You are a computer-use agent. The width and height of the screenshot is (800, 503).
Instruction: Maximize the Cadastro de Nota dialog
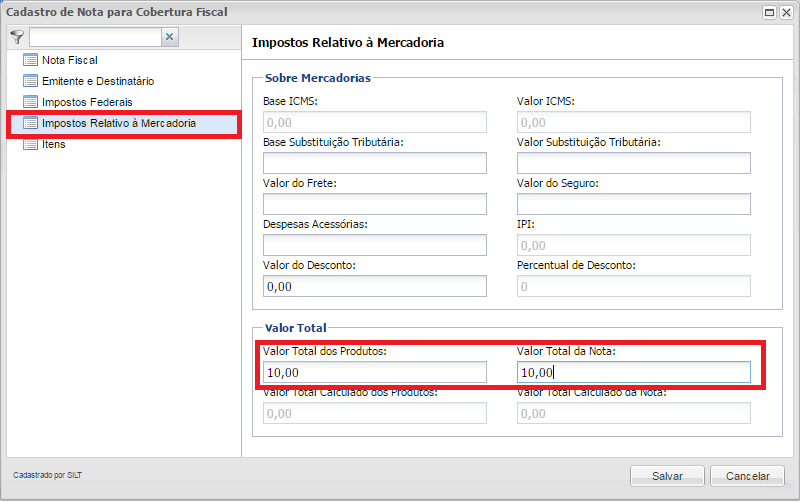click(x=770, y=12)
